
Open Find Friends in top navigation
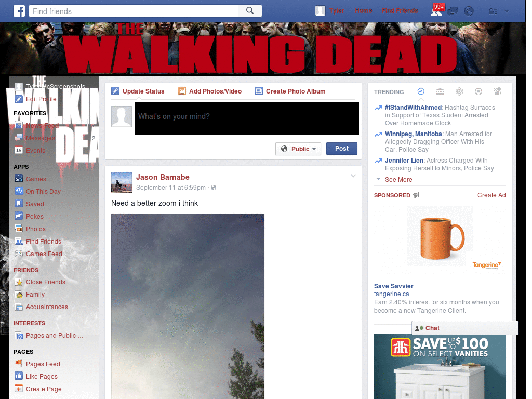[400, 11]
